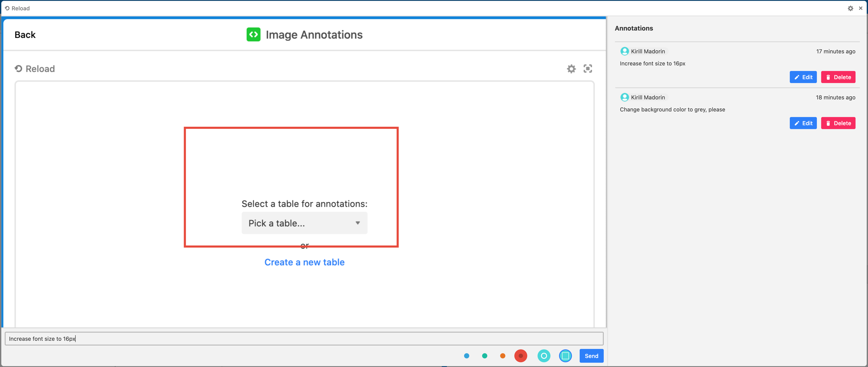
Task: Click the annotation comment text field
Action: (x=303, y=339)
